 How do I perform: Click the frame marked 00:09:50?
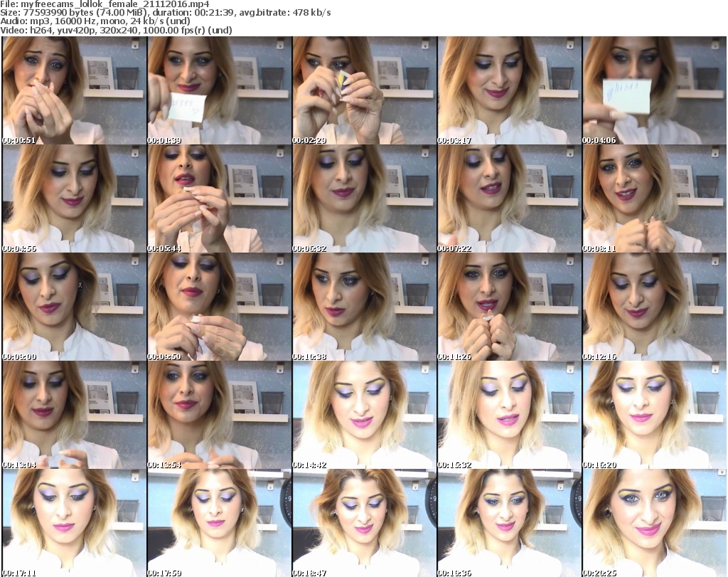point(220,307)
